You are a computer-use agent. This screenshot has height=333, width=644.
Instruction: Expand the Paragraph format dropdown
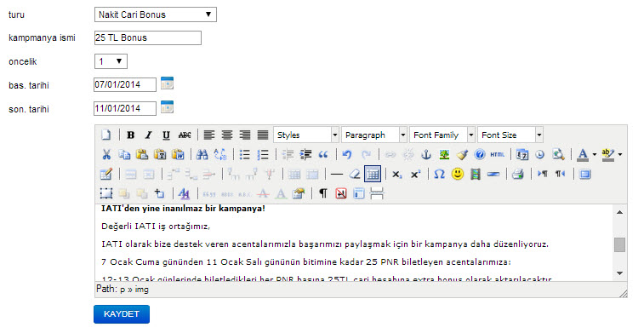point(374,135)
